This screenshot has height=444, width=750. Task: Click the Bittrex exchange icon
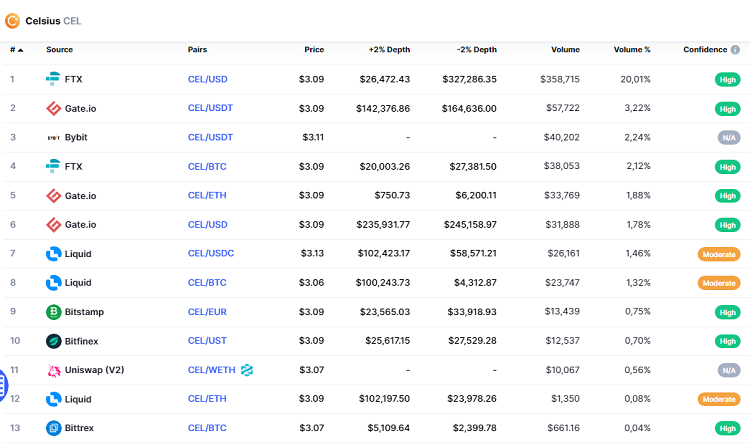click(54, 428)
